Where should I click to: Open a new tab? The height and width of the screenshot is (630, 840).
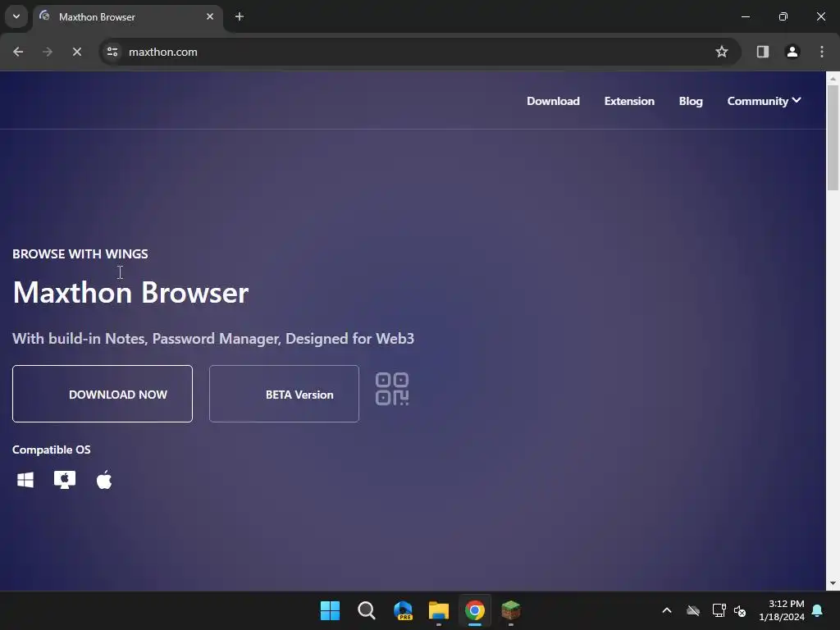(240, 16)
